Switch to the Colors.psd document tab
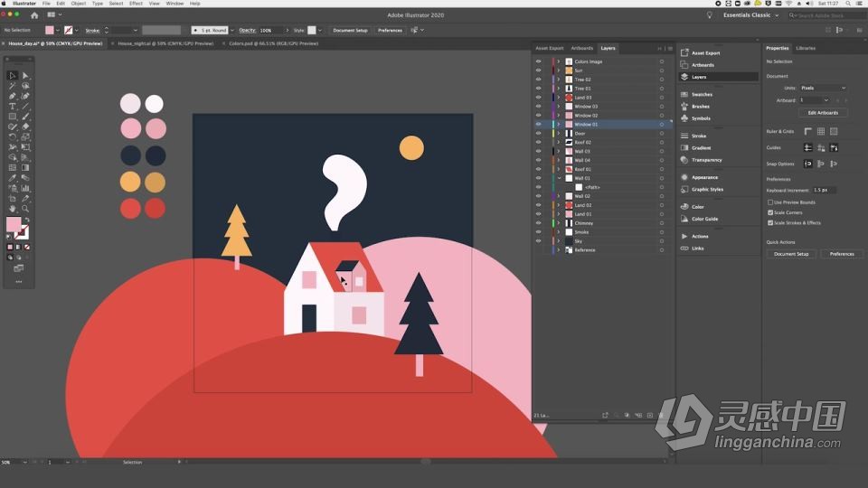 click(x=273, y=43)
